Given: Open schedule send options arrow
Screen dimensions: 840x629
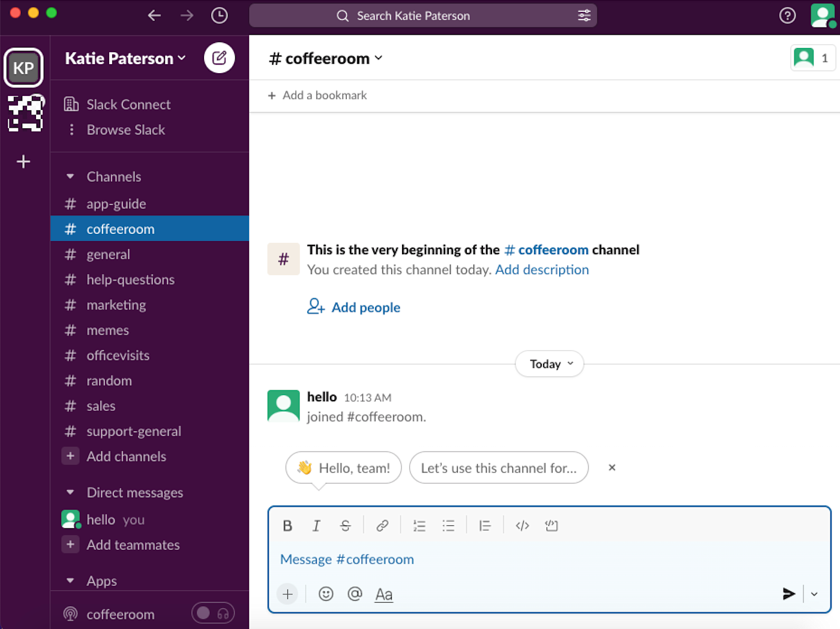Looking at the screenshot, I should pyautogui.click(x=814, y=594).
